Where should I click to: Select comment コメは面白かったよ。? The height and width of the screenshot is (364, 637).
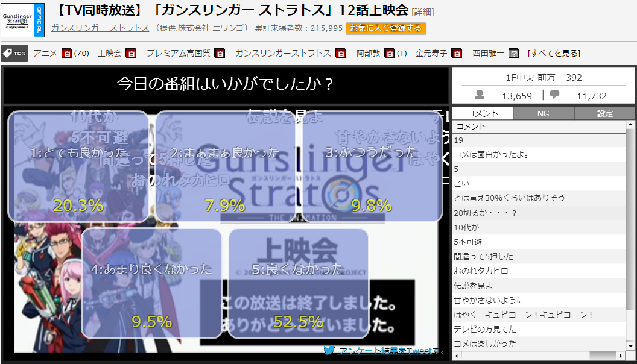tap(539, 155)
